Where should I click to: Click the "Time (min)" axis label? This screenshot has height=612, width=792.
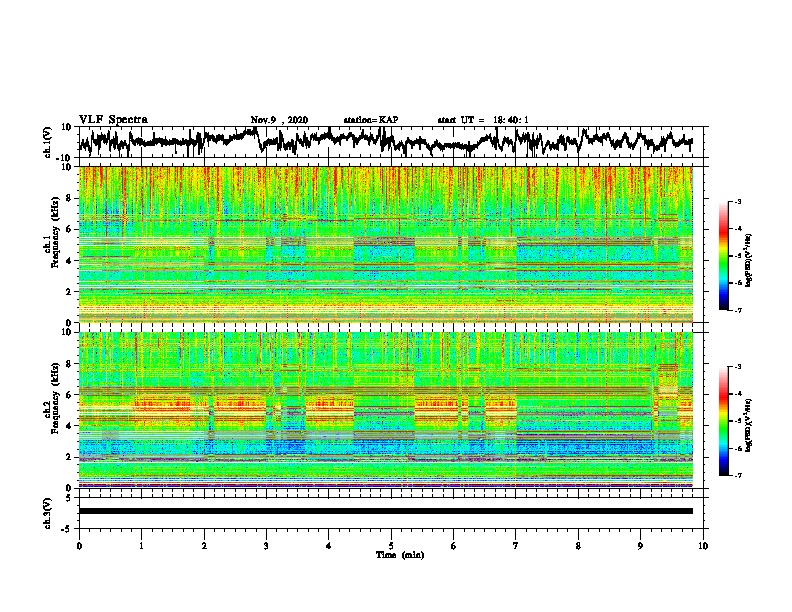pos(400,555)
